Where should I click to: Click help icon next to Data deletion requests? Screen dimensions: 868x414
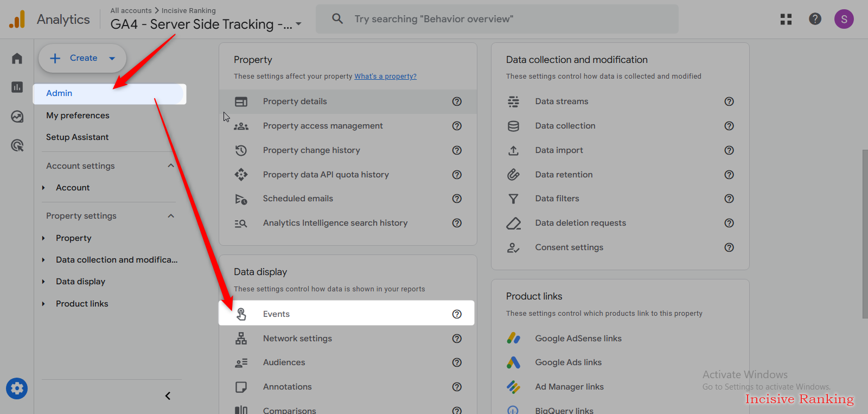[x=729, y=223]
